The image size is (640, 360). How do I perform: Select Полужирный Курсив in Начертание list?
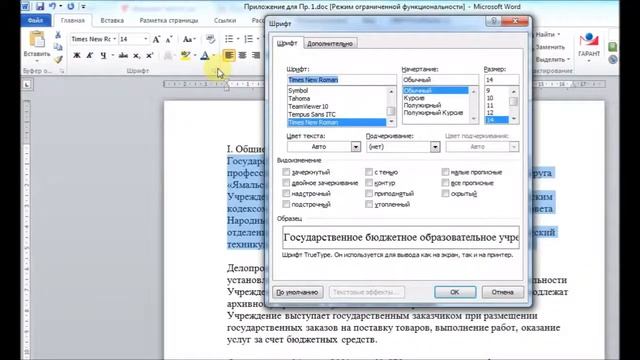(433, 113)
